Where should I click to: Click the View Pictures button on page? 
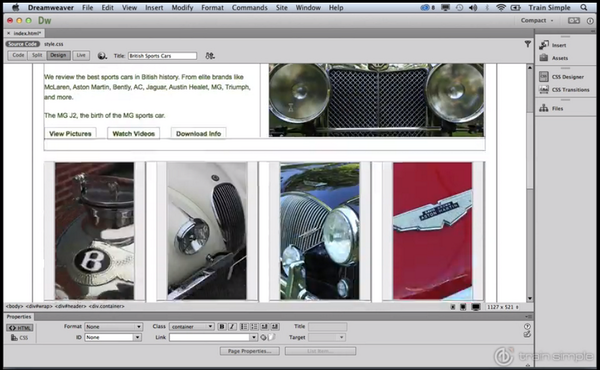(x=70, y=134)
